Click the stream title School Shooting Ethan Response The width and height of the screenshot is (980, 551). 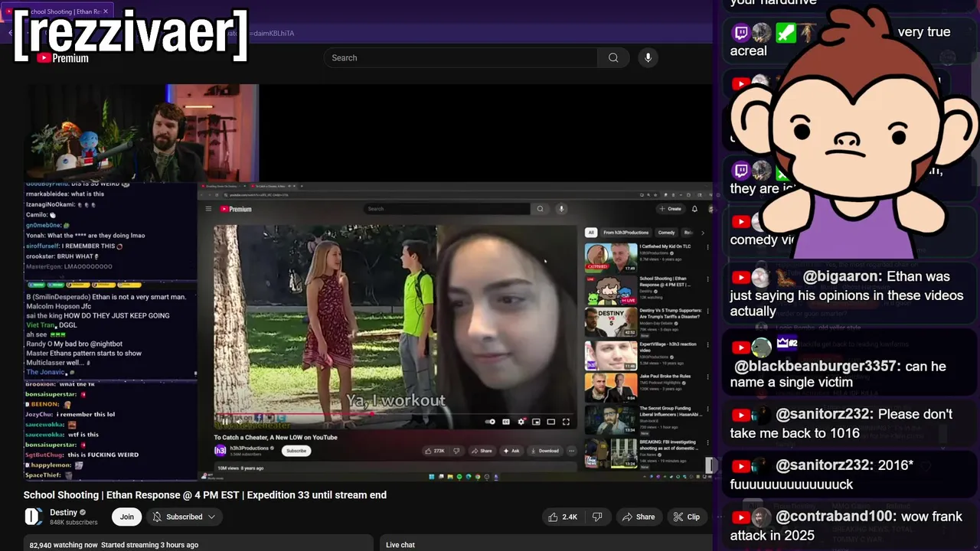point(205,495)
